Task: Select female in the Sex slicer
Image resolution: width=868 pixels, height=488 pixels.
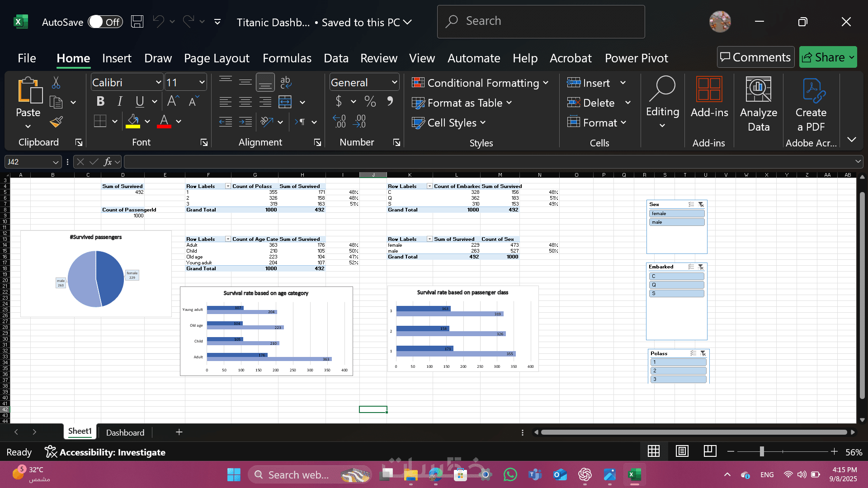Action: tap(676, 214)
